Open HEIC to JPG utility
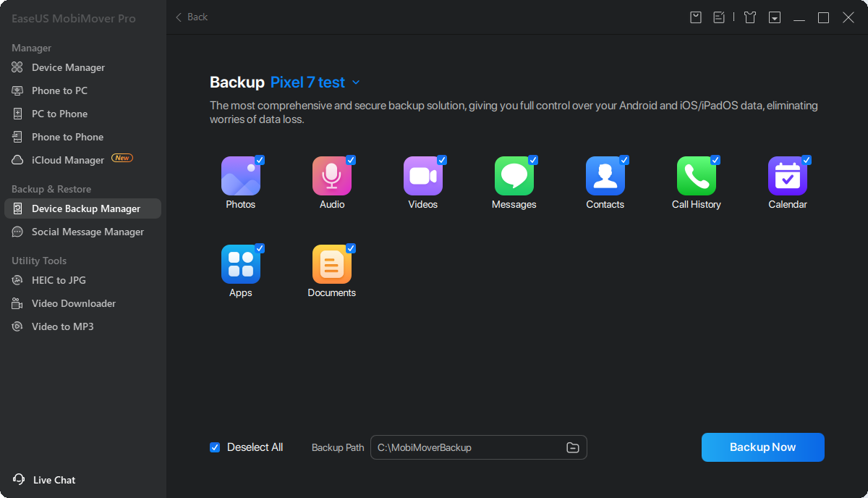Screen dimensions: 868x498 click(82, 280)
